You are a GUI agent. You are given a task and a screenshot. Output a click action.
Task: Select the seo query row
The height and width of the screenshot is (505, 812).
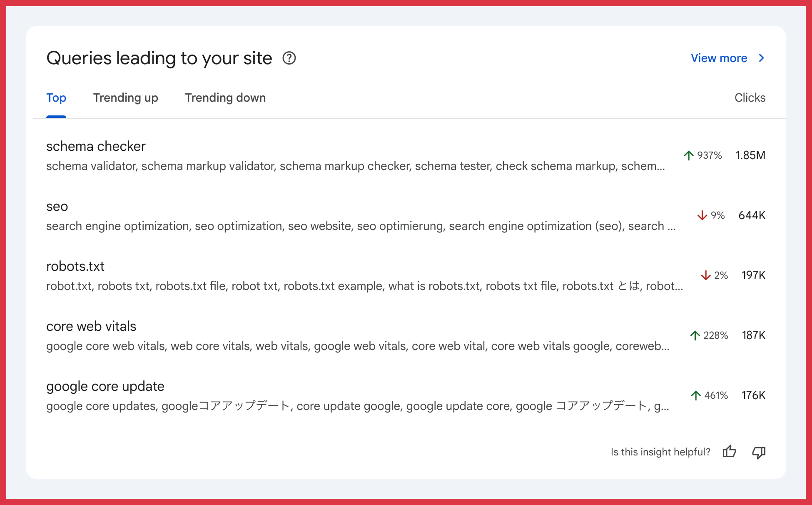[56, 206]
